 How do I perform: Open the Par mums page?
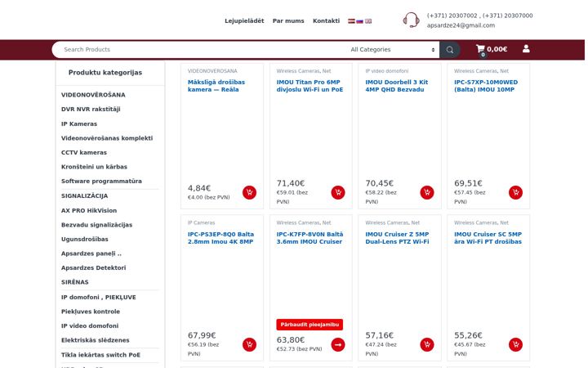pyautogui.click(x=288, y=21)
